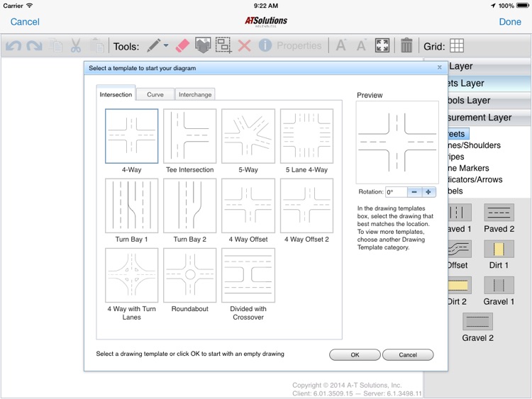
Task: Click the fit-to-screen arrows icon
Action: tap(382, 46)
